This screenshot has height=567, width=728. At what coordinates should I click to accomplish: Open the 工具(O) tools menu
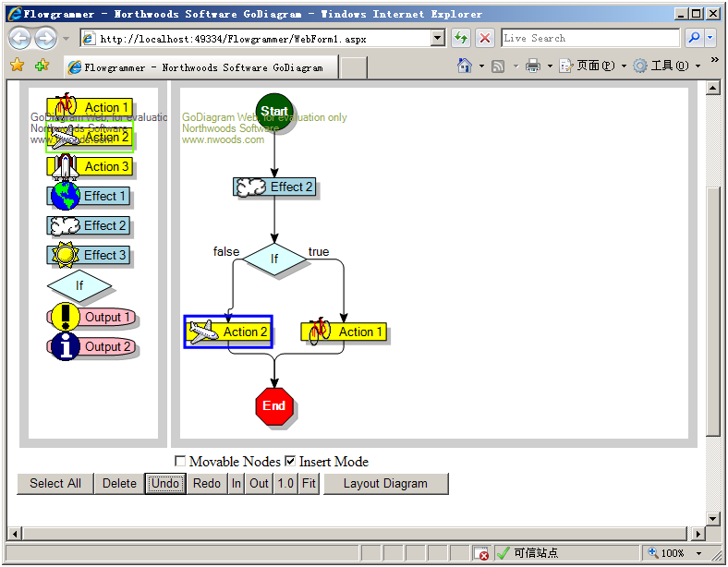click(x=667, y=66)
